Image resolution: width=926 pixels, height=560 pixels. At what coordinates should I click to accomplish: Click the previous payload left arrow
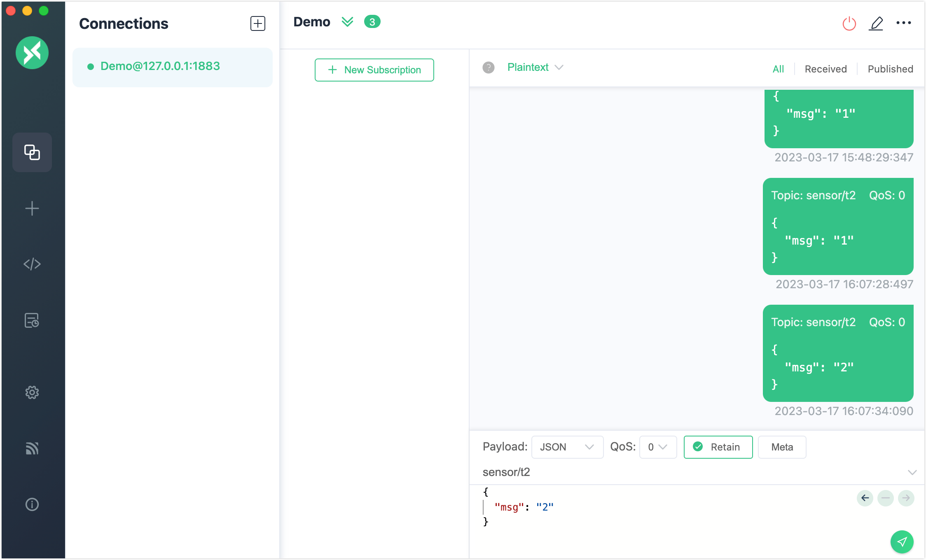(865, 498)
